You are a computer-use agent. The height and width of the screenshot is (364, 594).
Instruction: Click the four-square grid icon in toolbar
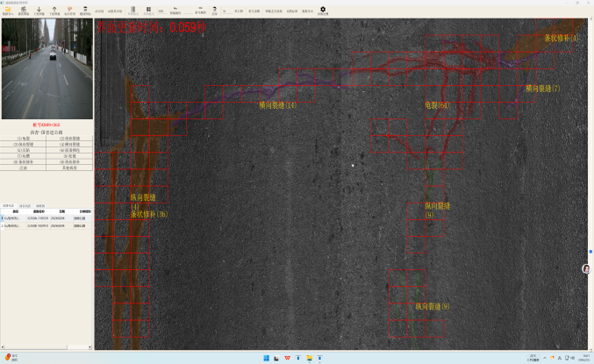pyautogui.click(x=148, y=10)
